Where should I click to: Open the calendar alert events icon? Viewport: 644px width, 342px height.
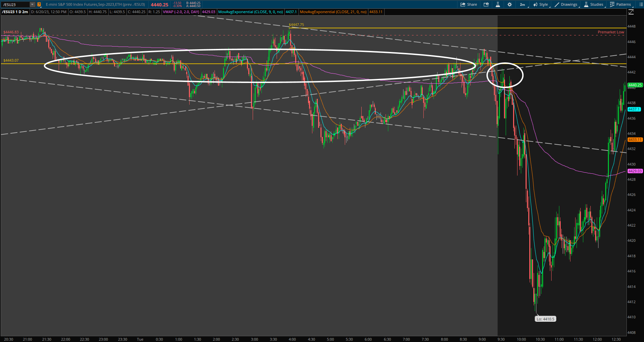coord(486,4)
